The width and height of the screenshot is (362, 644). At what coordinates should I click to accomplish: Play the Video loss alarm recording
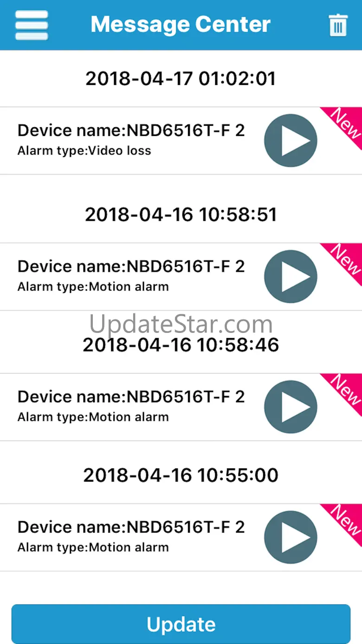291,141
